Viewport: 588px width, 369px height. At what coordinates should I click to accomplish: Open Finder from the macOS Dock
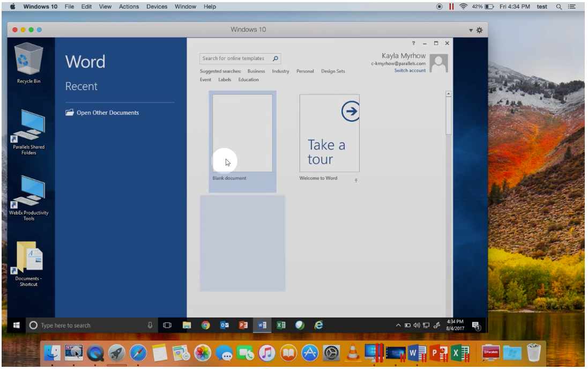click(53, 353)
